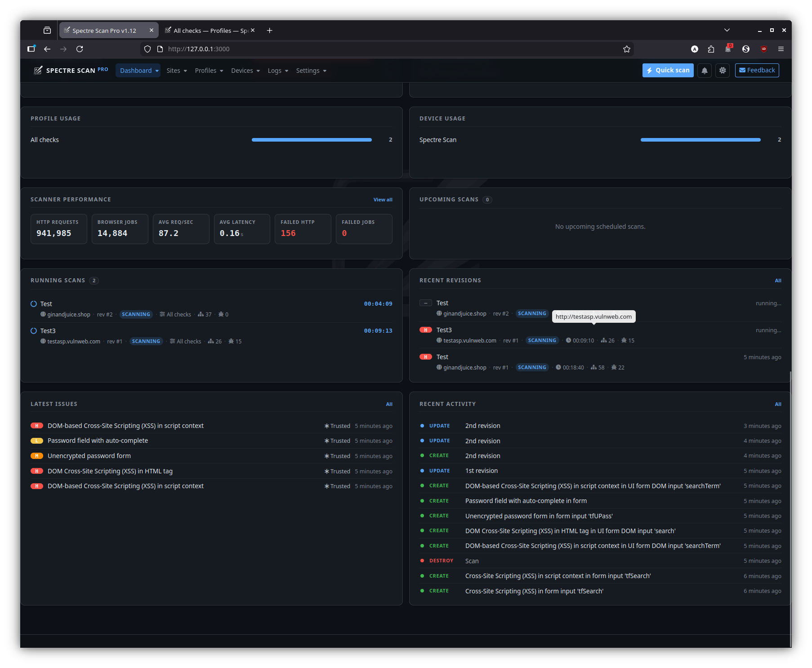Screen dimensions: 812x668
Task: Click the Quick scan button
Action: coord(668,71)
